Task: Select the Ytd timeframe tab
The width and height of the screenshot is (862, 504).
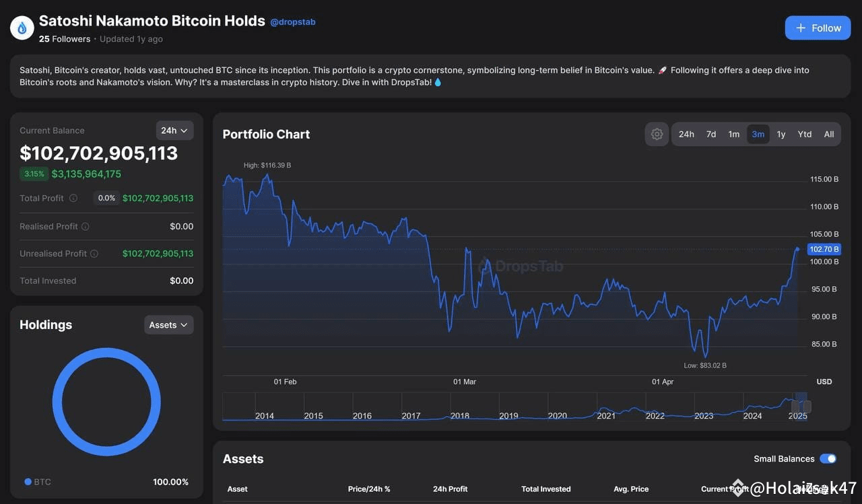Action: pos(804,134)
